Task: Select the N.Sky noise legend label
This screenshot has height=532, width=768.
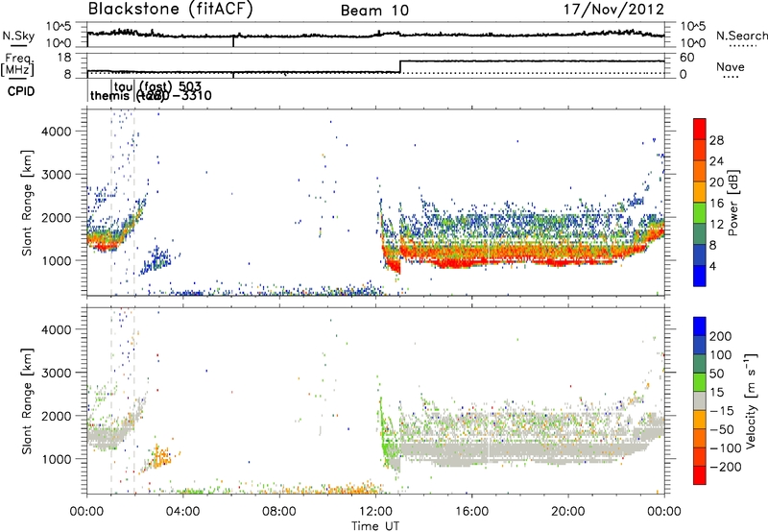Action: (18, 36)
